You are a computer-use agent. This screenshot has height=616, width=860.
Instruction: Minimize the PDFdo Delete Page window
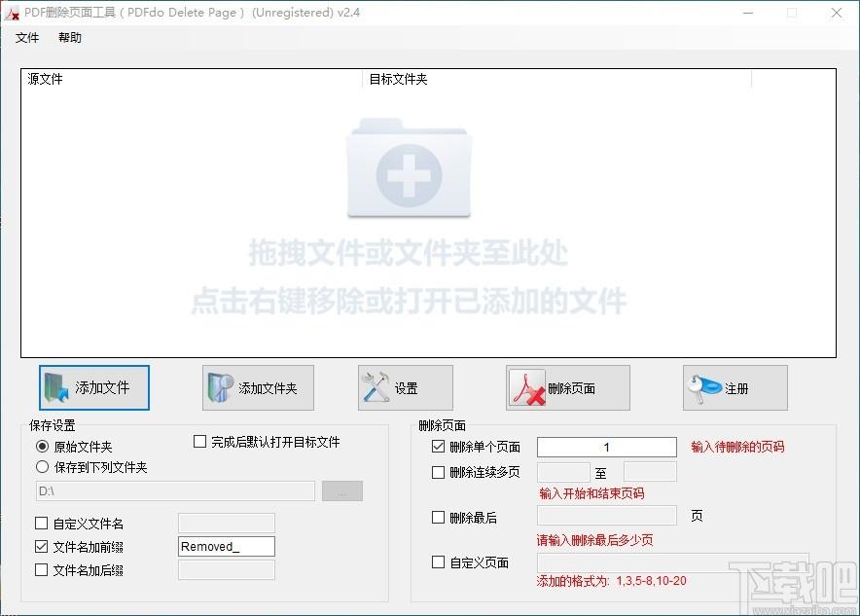point(748,13)
